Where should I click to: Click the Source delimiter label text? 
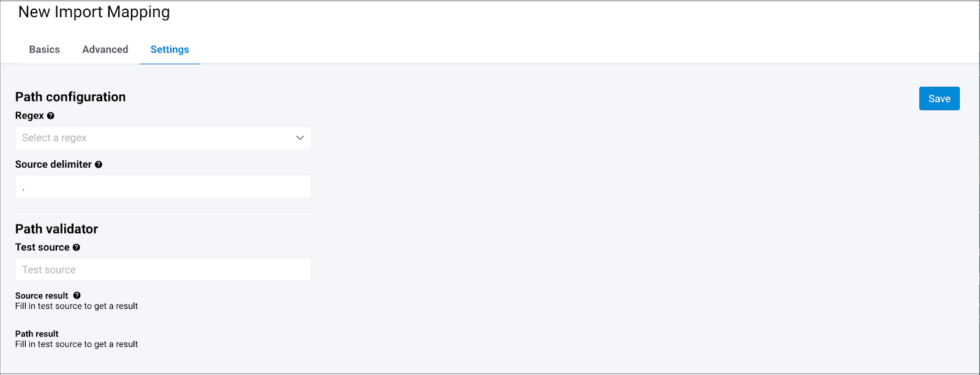(x=53, y=165)
